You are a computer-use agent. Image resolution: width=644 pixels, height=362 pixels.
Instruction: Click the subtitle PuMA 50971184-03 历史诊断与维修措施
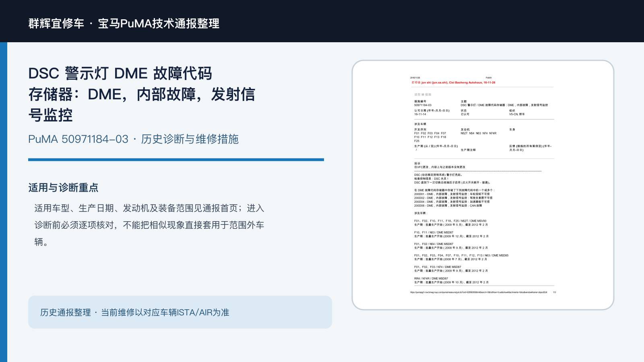coord(133,139)
